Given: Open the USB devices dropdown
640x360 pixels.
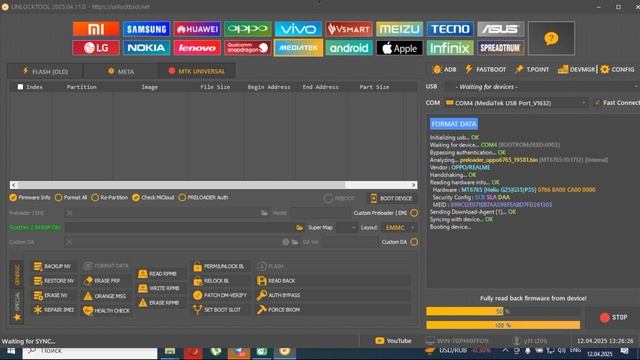Looking at the screenshot, I should tap(542, 87).
